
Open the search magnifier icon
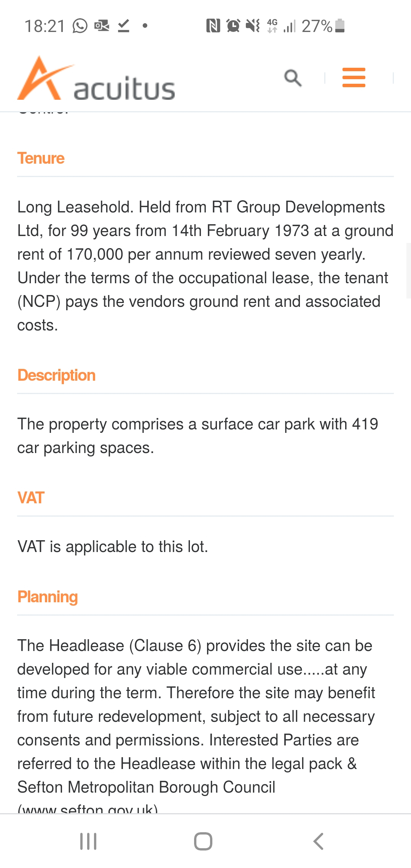293,78
